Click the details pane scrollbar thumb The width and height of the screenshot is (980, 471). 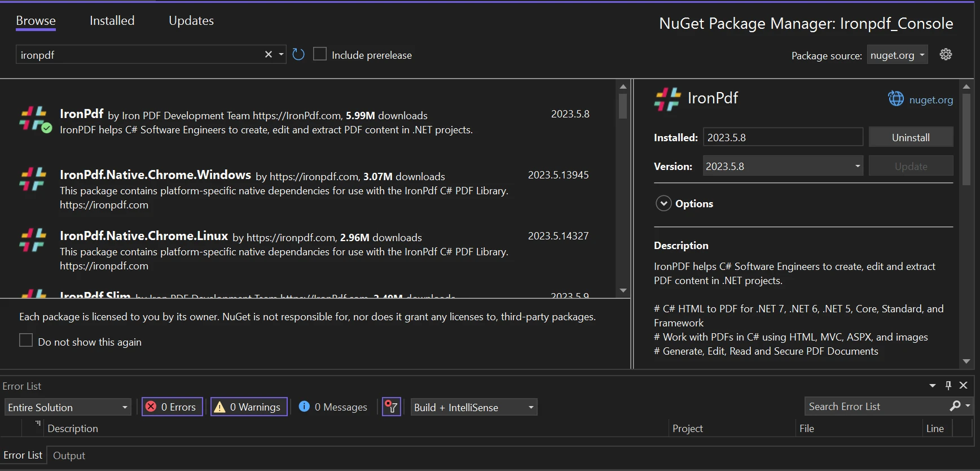966,139
